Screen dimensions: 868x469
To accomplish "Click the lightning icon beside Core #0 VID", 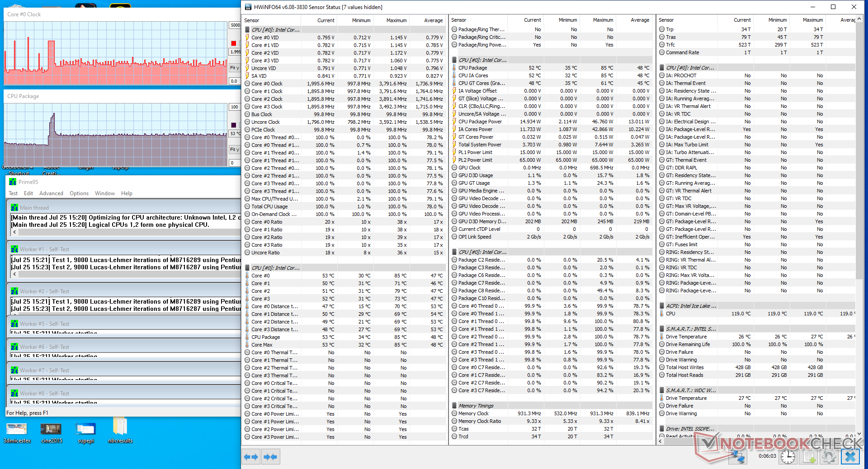I will pyautogui.click(x=247, y=38).
